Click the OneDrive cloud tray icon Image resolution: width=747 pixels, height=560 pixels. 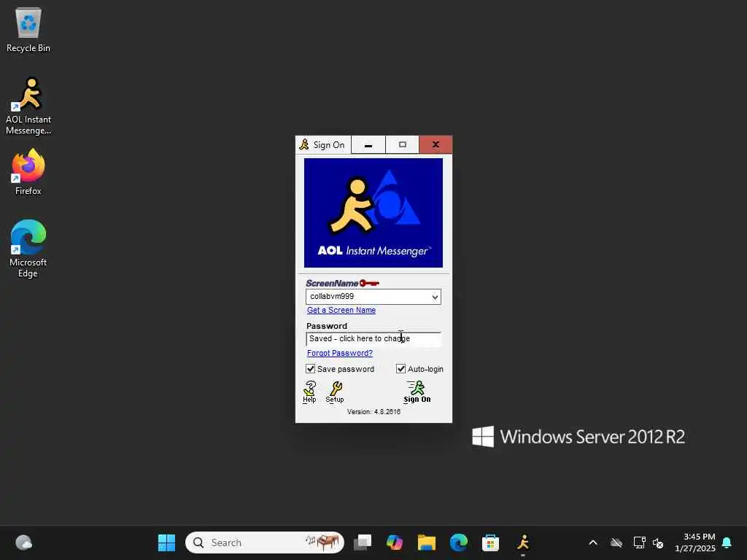click(616, 542)
